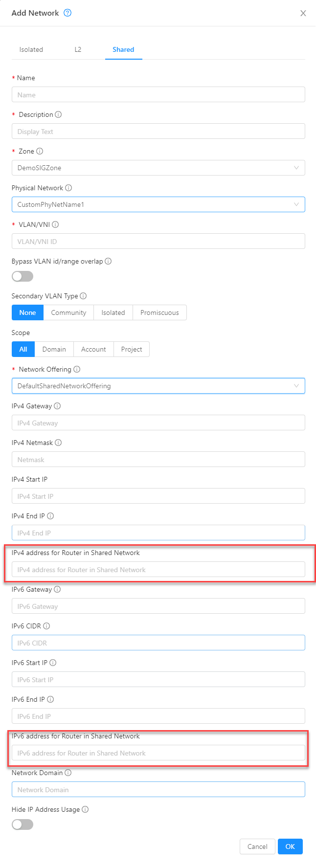Image resolution: width=316 pixels, height=868 pixels.
Task: Show info tooltip for Network Domain
Action: [x=68, y=773]
